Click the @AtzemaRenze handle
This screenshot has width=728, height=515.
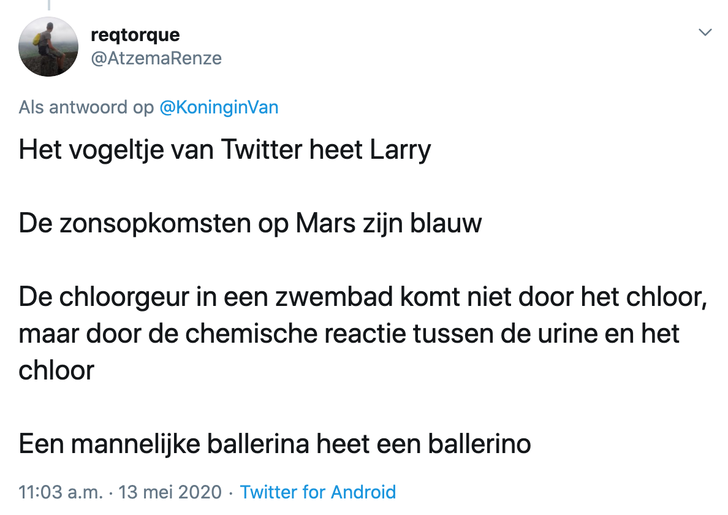(x=156, y=58)
